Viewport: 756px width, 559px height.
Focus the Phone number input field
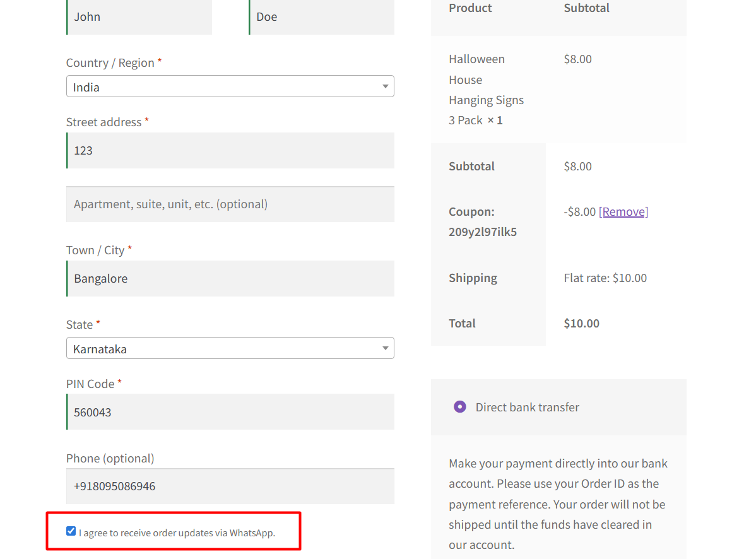click(x=230, y=486)
